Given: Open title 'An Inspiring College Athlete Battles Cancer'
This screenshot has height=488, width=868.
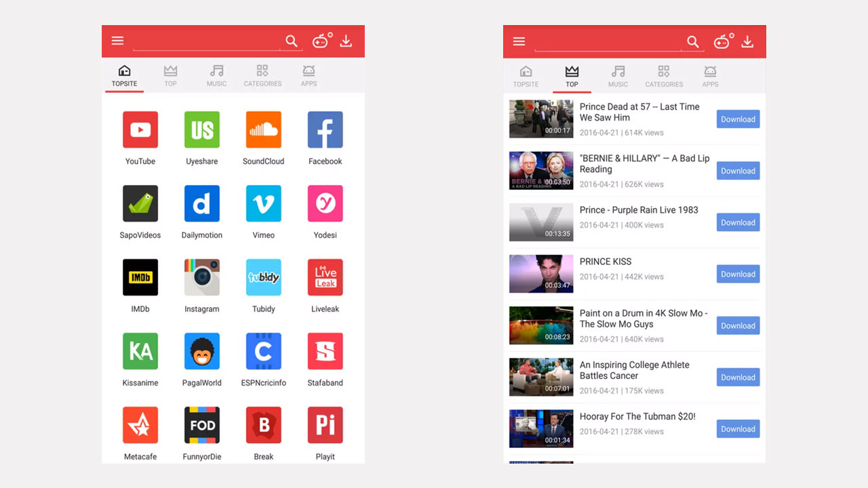Looking at the screenshot, I should point(634,370).
